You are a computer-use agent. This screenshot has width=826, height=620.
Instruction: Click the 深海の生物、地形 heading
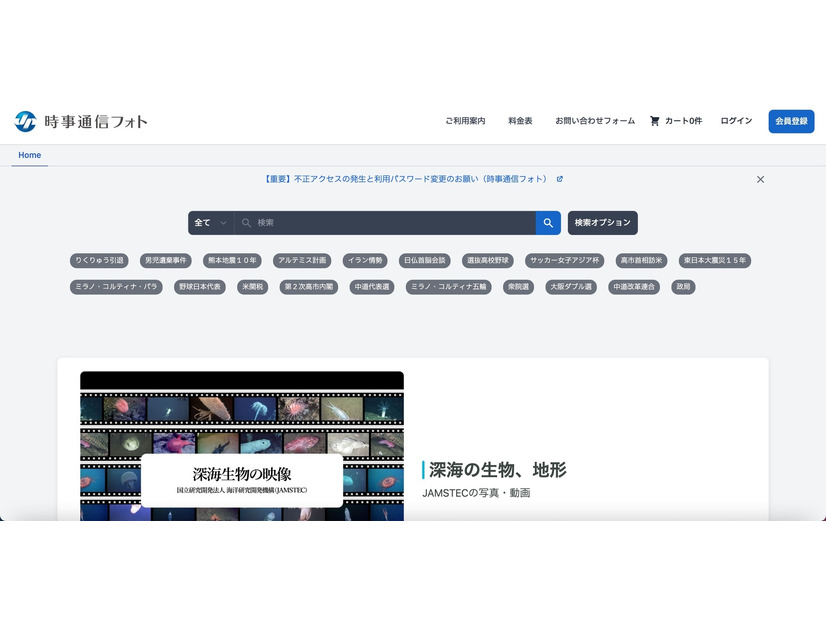pos(497,470)
